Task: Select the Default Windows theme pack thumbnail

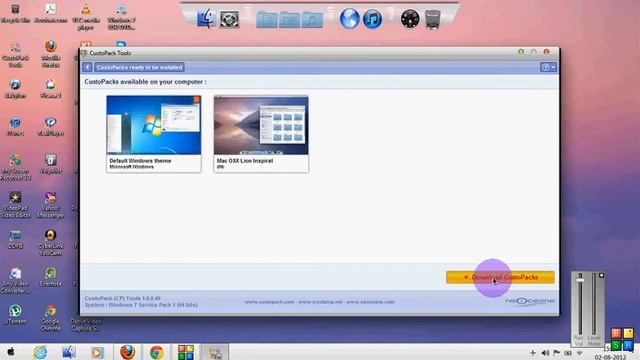Action: 153,125
